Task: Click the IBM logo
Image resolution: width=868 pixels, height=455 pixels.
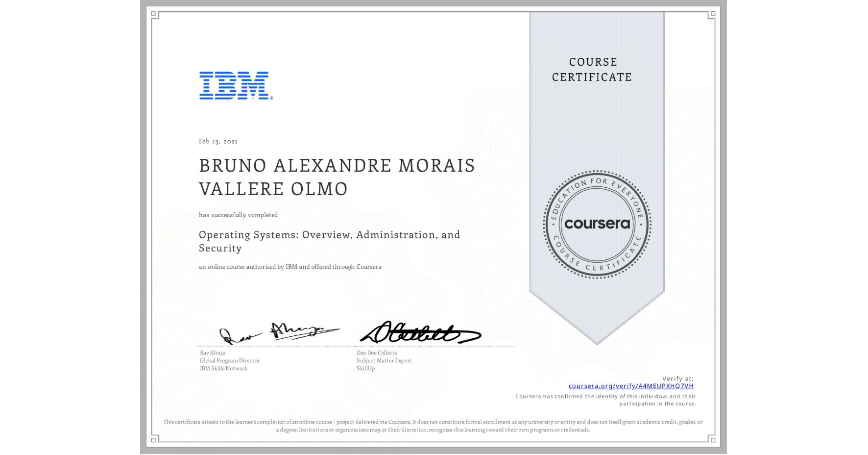Action: click(x=234, y=85)
